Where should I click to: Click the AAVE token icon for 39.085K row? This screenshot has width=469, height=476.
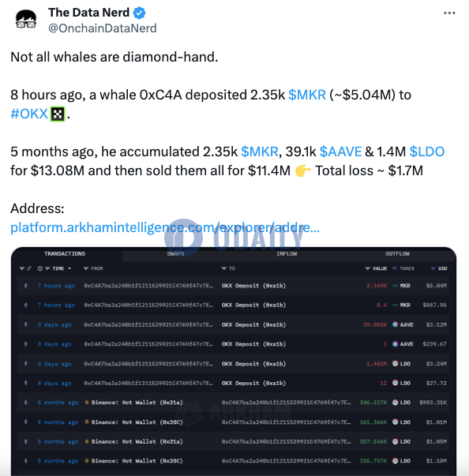[395, 324]
